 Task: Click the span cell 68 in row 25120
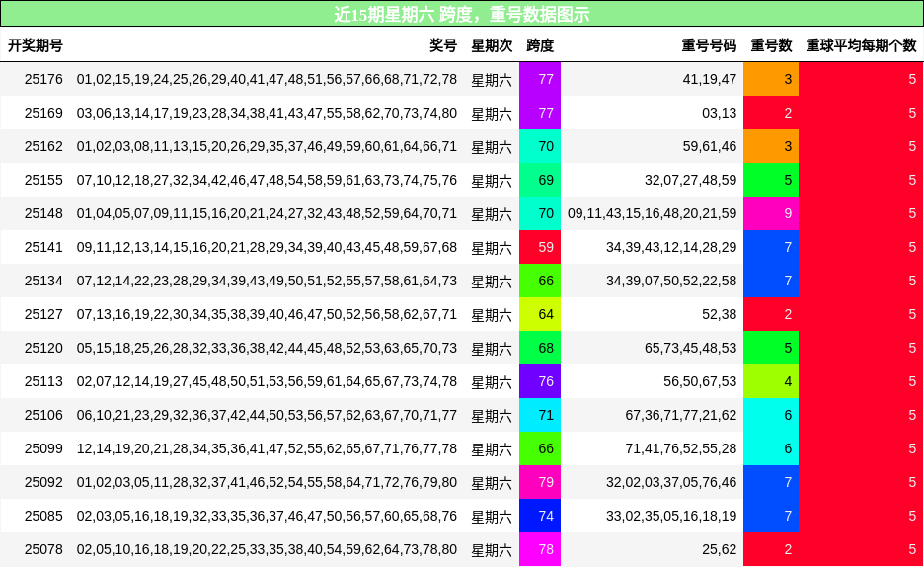pyautogui.click(x=540, y=348)
